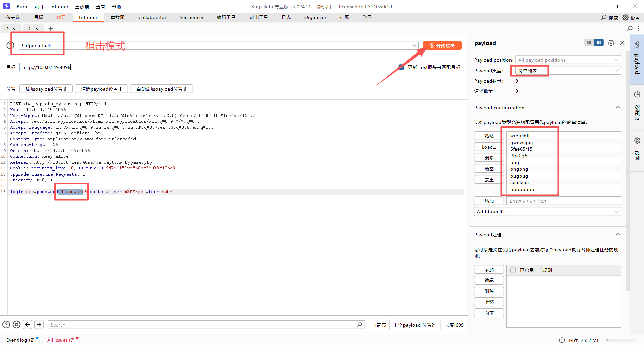Switch to the 仪表盘 tab

pos(13,17)
